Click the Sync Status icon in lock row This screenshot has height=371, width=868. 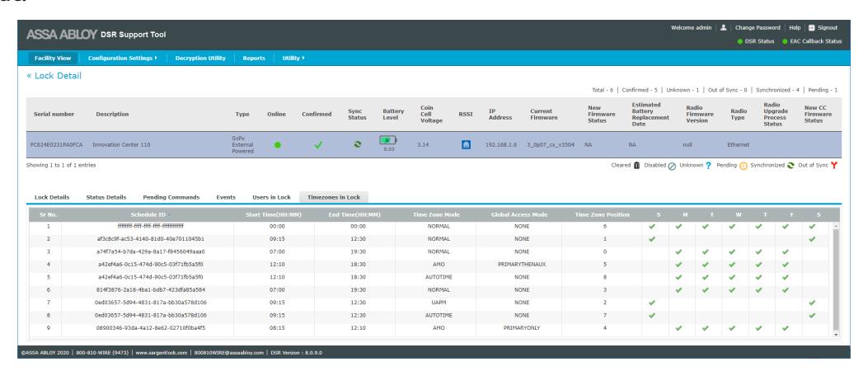[x=358, y=144]
